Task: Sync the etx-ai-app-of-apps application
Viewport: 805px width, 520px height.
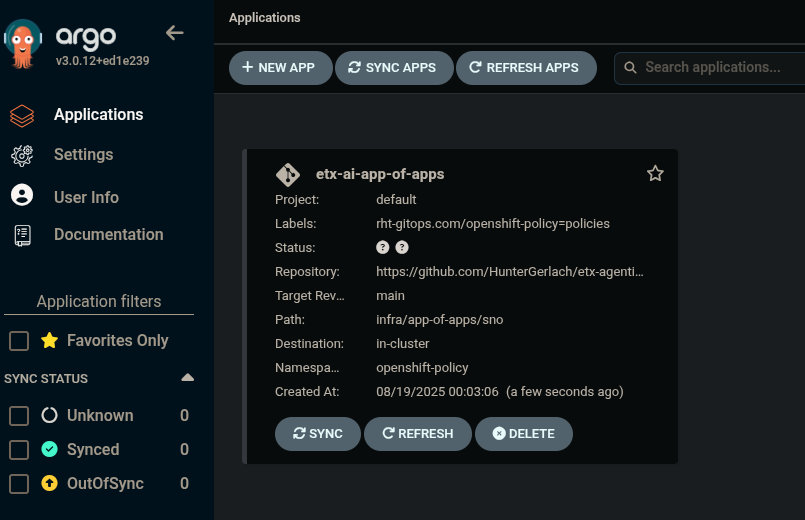Action: click(318, 434)
